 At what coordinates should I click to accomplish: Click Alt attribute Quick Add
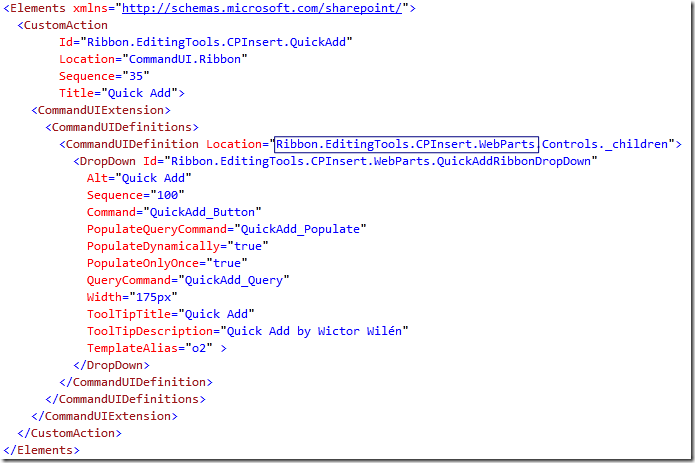139,178
